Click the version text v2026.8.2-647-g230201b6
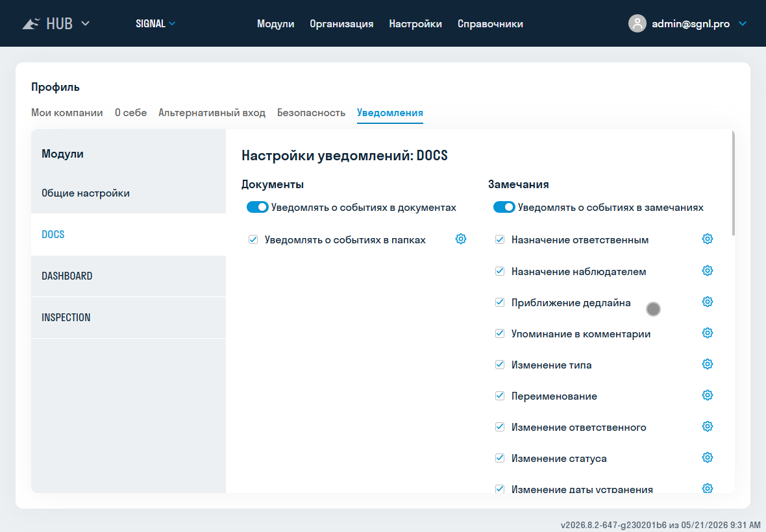 point(613,525)
